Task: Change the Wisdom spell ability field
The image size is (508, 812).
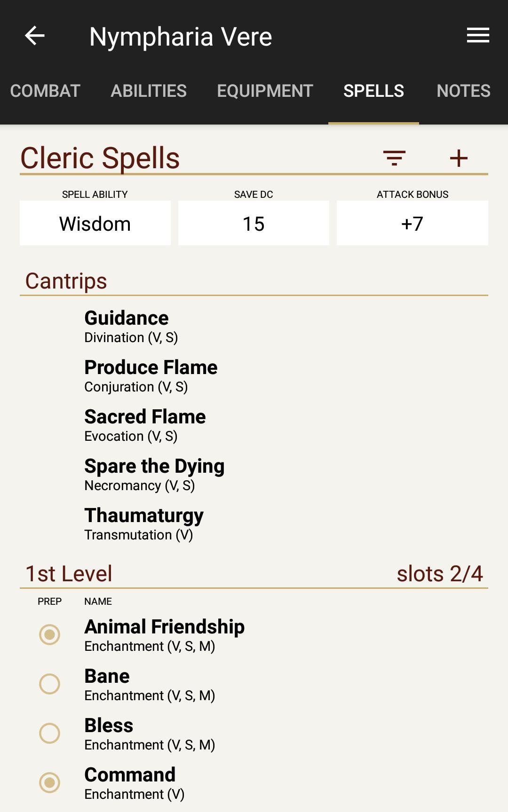Action: click(x=95, y=224)
